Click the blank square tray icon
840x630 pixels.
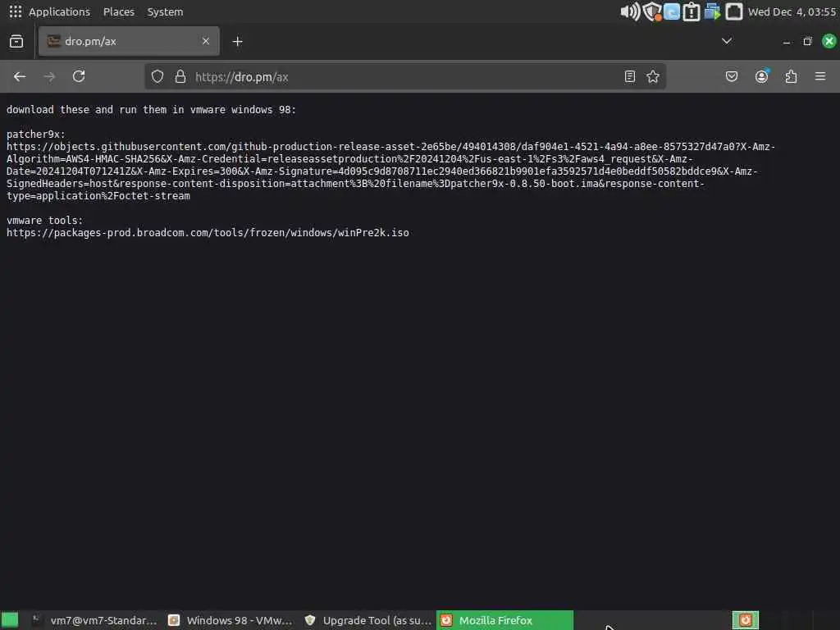(734, 11)
